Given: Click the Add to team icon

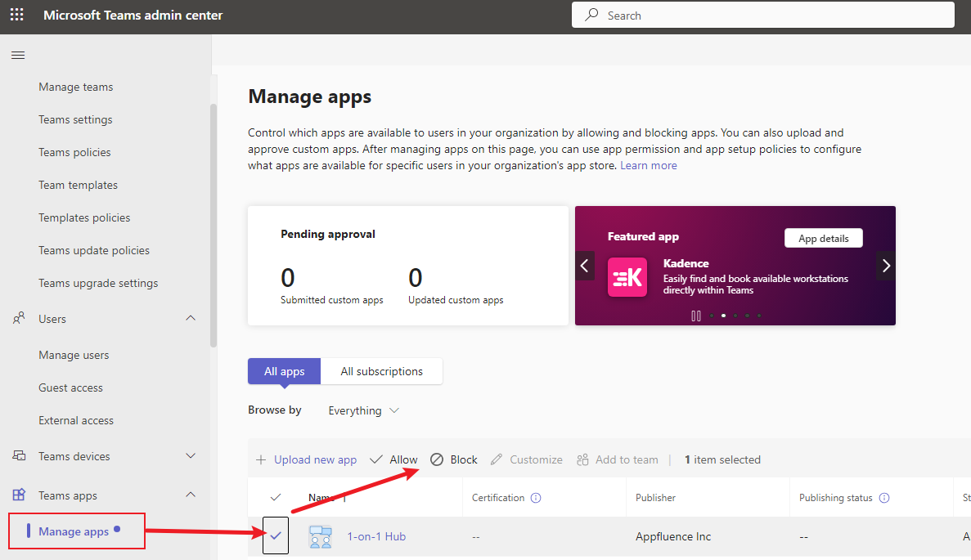Looking at the screenshot, I should (x=582, y=459).
